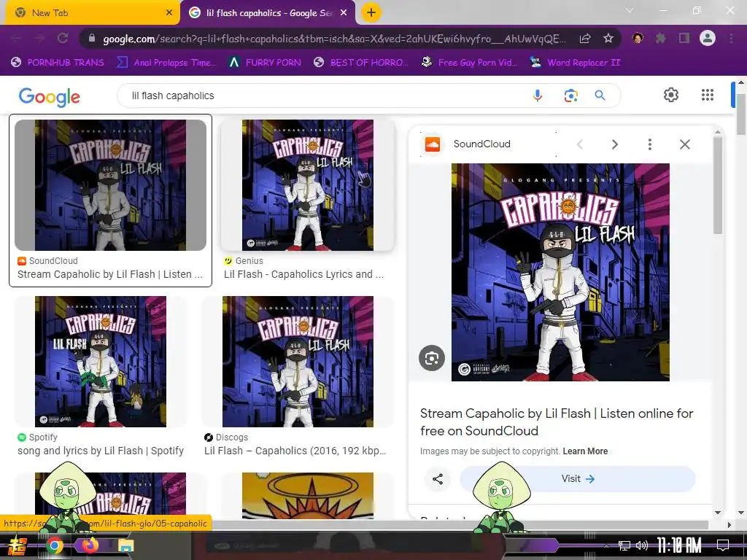This screenshot has height=560, width=747.
Task: Open the notification center icon
Action: click(x=723, y=545)
